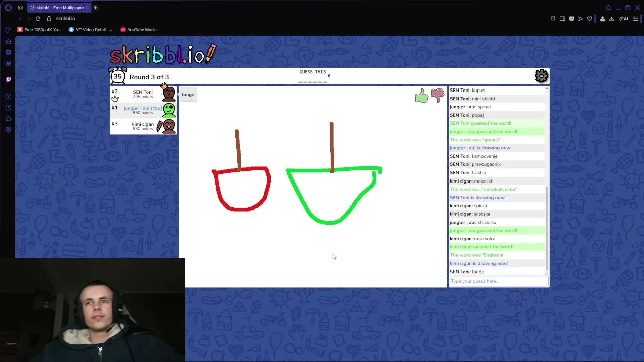
Task: Click the pinboard pin icon in toolbar
Action: click(553, 19)
